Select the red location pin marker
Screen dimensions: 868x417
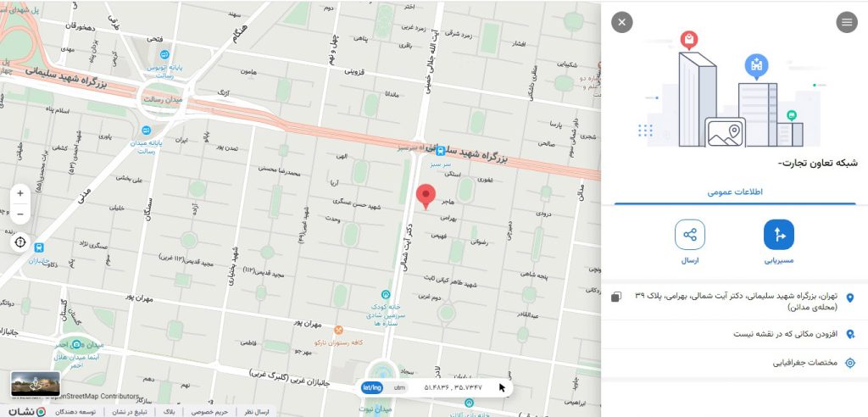(426, 197)
